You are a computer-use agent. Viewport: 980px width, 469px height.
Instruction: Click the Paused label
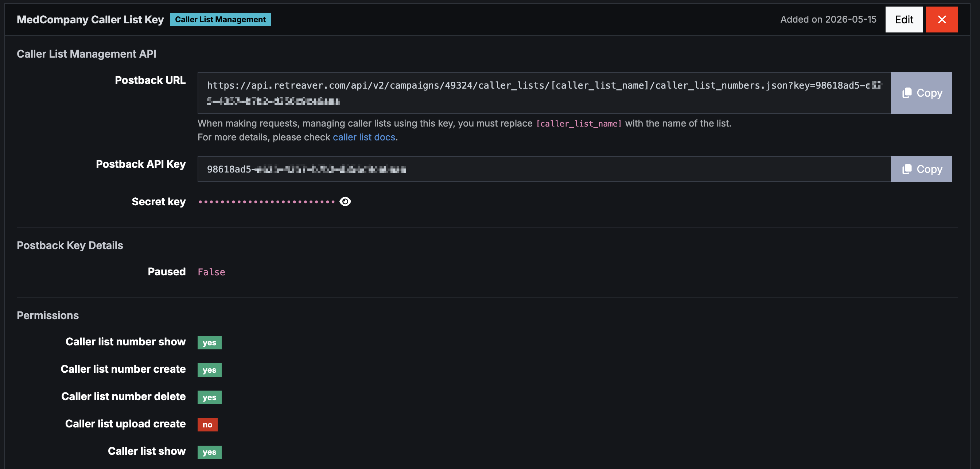[167, 271]
